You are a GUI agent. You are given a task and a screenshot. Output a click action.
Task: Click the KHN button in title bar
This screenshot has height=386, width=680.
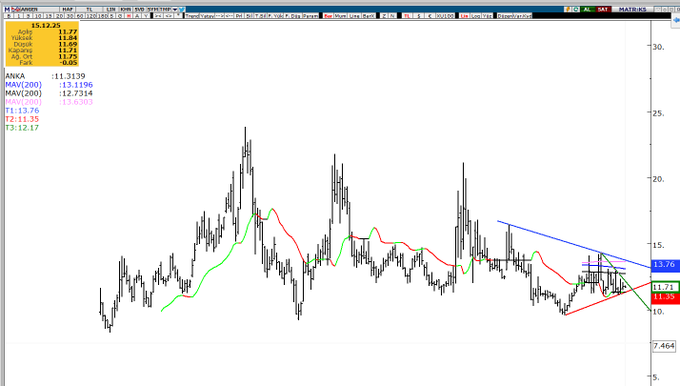coord(126,9)
